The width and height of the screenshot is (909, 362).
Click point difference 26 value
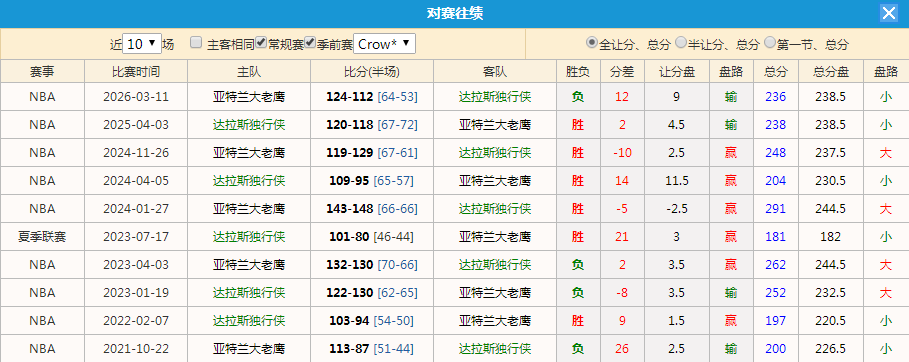622,349
